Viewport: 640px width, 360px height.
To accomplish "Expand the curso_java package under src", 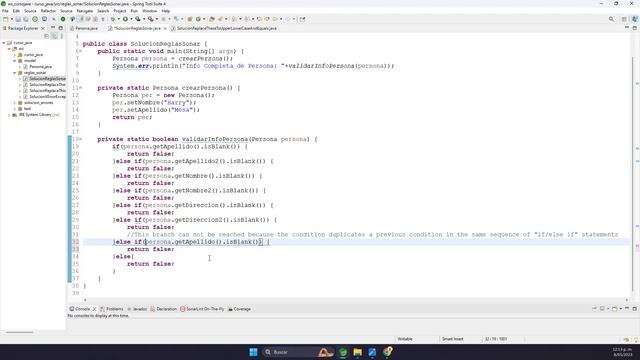I will coord(15,54).
